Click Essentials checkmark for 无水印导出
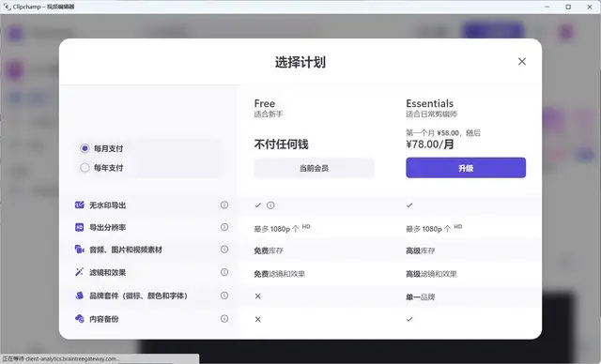The height and width of the screenshot is (364, 601). [409, 205]
